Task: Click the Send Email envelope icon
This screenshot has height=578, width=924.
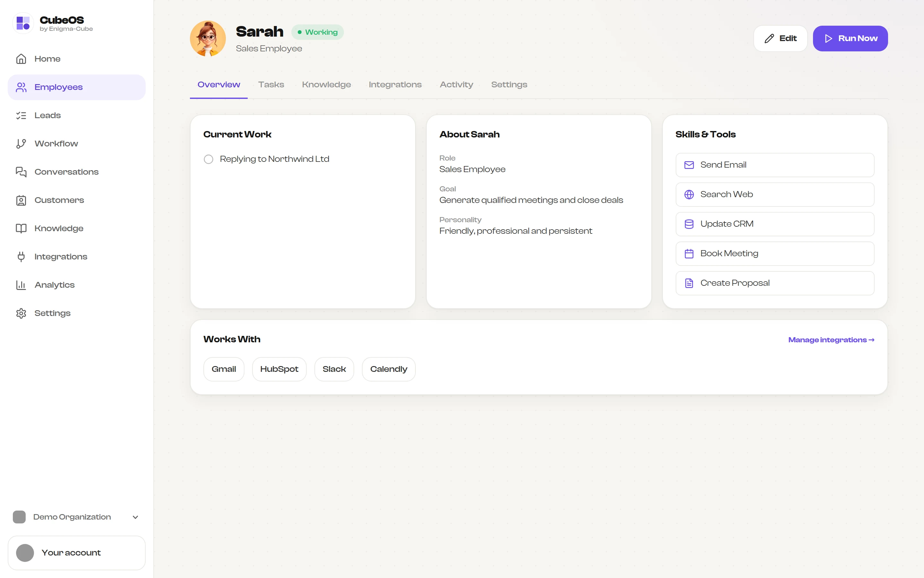Action: [689, 165]
